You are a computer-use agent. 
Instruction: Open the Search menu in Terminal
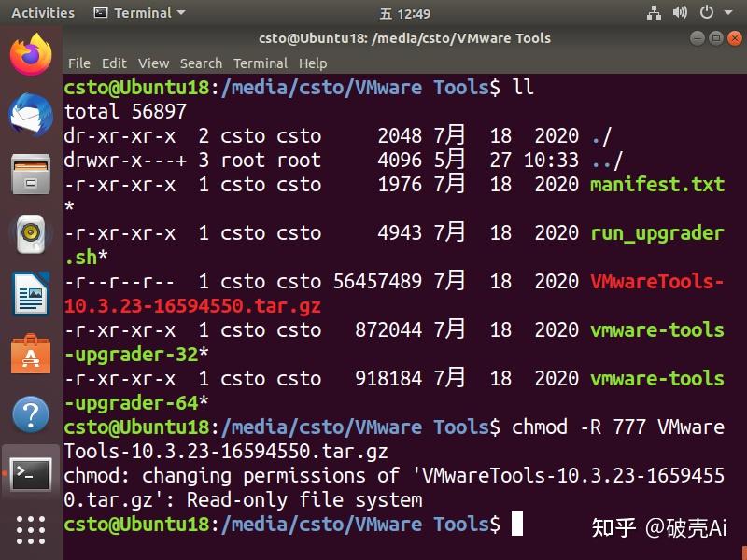202,63
